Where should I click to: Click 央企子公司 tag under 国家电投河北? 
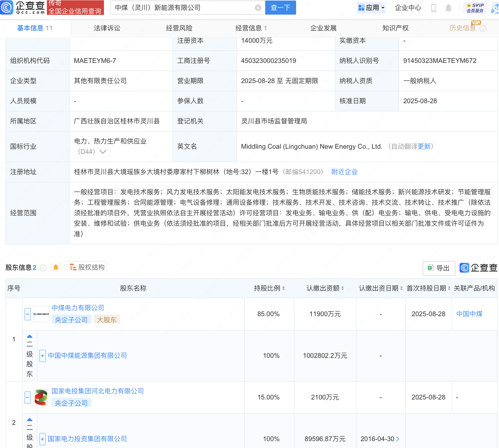tap(71, 403)
